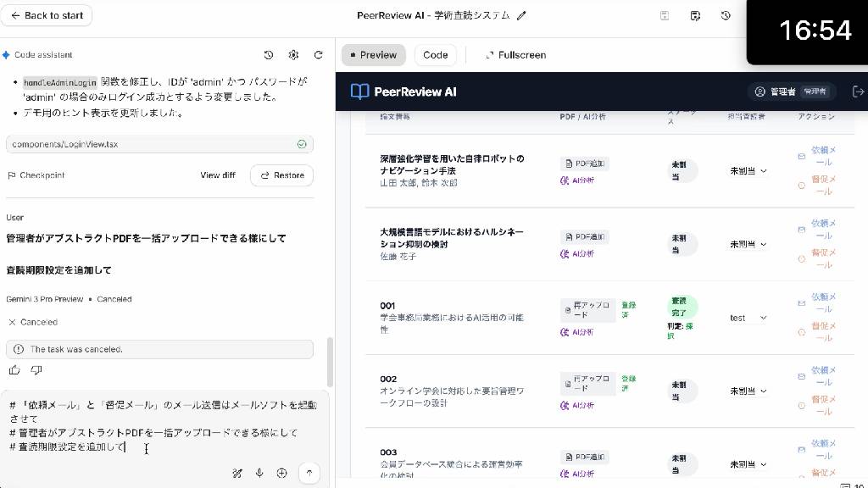Click the thumbs down feedback icon
The width and height of the screenshot is (868, 488).
[x=36, y=370]
